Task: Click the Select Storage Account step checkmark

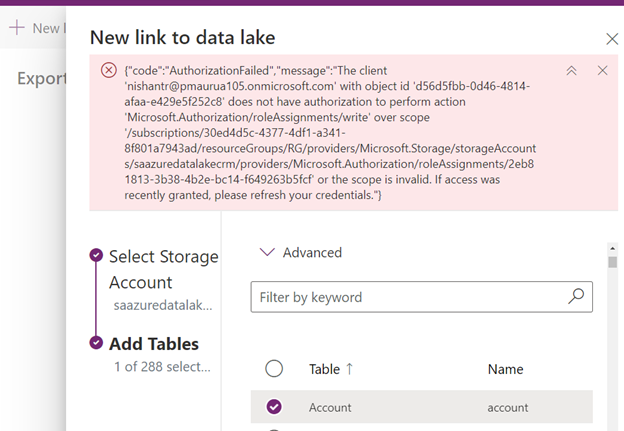Action: pyautogui.click(x=96, y=256)
